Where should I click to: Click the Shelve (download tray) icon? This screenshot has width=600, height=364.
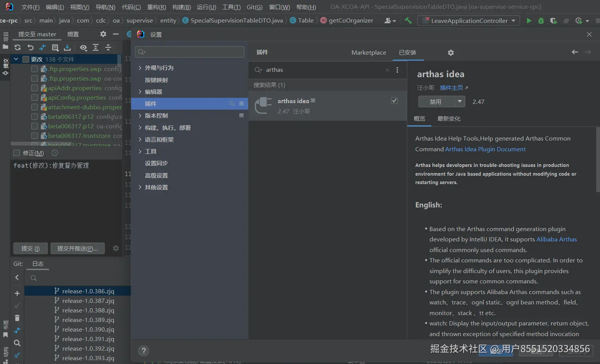coord(67,47)
